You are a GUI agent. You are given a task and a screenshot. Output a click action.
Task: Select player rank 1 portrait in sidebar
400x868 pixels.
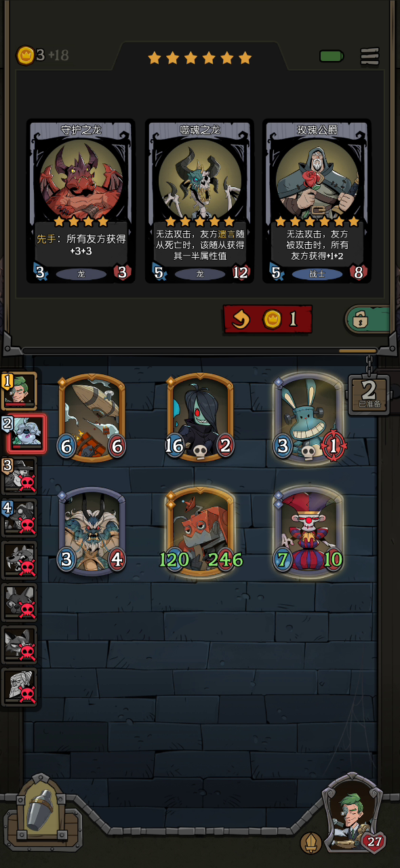click(x=19, y=391)
